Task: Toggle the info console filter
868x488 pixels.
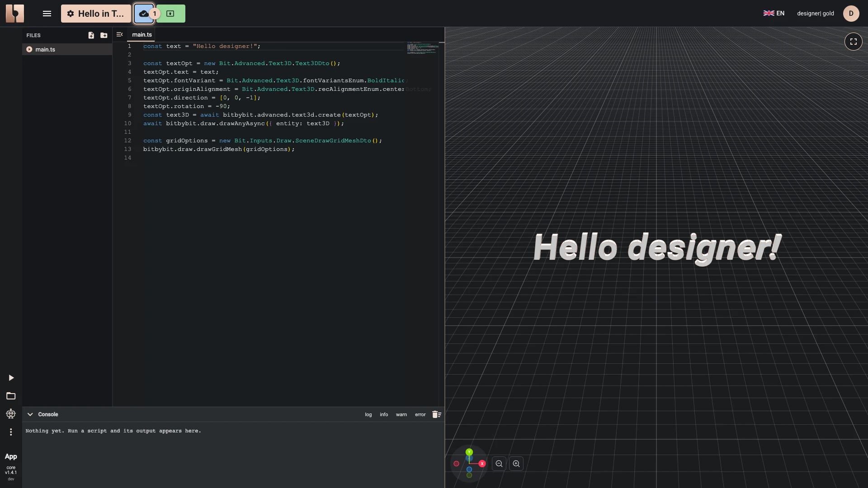Action: pos(384,414)
